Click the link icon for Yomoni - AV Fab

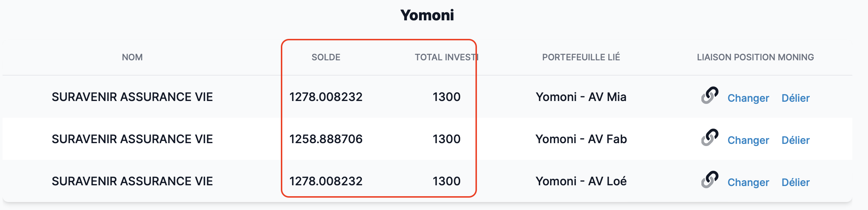[710, 138]
